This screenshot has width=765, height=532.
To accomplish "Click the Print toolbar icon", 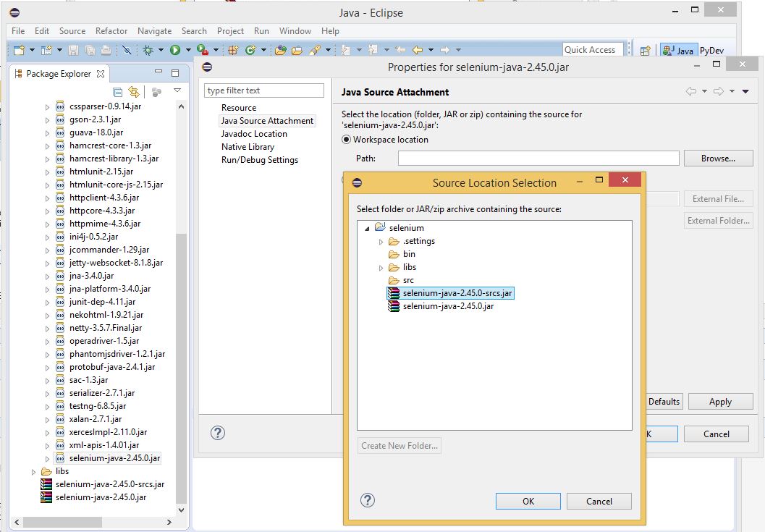I will coord(106,50).
